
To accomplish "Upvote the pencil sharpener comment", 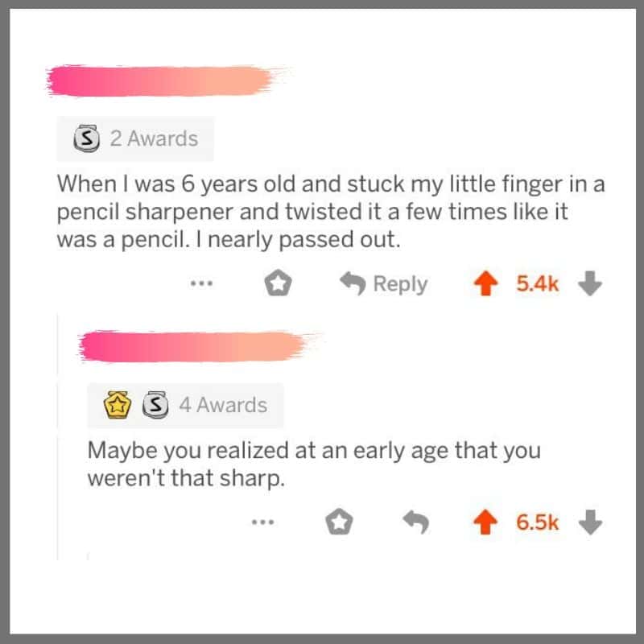I will [487, 283].
